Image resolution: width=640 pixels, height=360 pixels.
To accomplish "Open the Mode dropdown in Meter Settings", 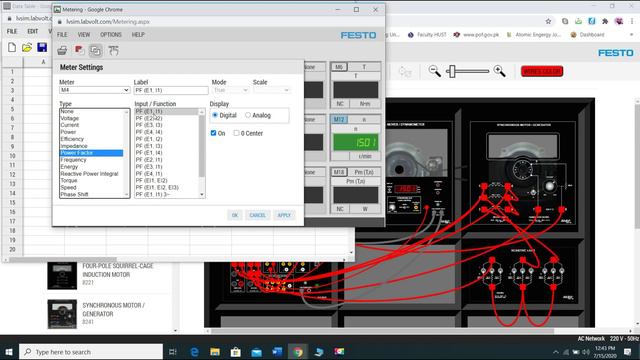I will tap(231, 90).
